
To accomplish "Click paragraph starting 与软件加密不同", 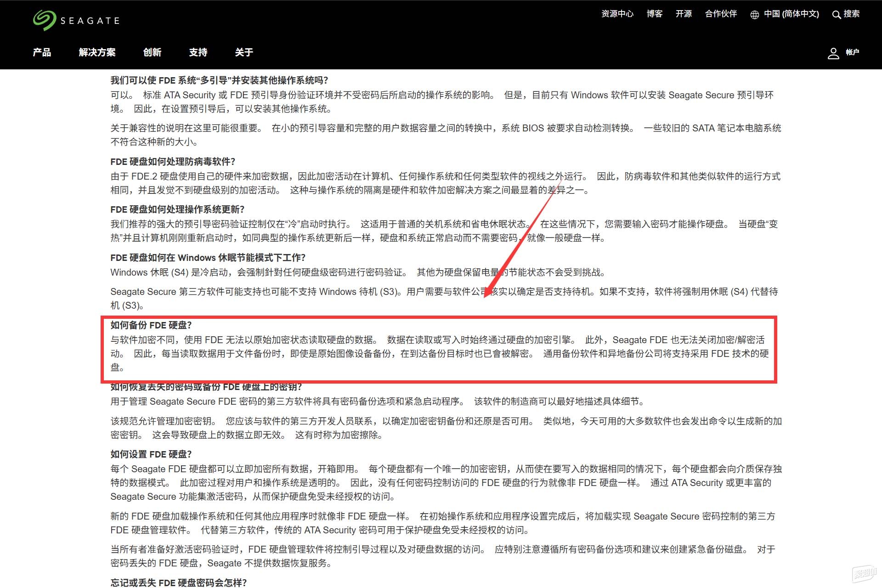I will 440,354.
